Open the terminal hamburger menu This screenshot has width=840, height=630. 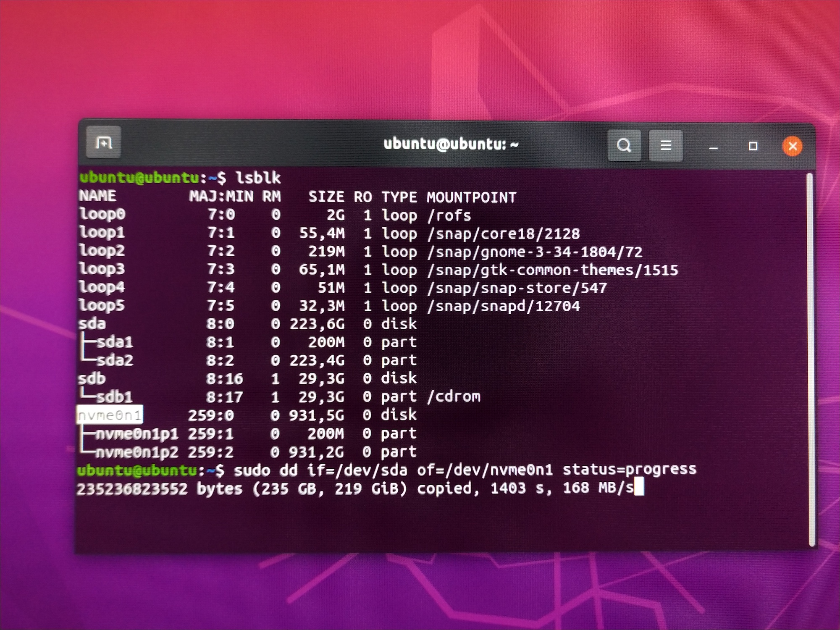665,145
